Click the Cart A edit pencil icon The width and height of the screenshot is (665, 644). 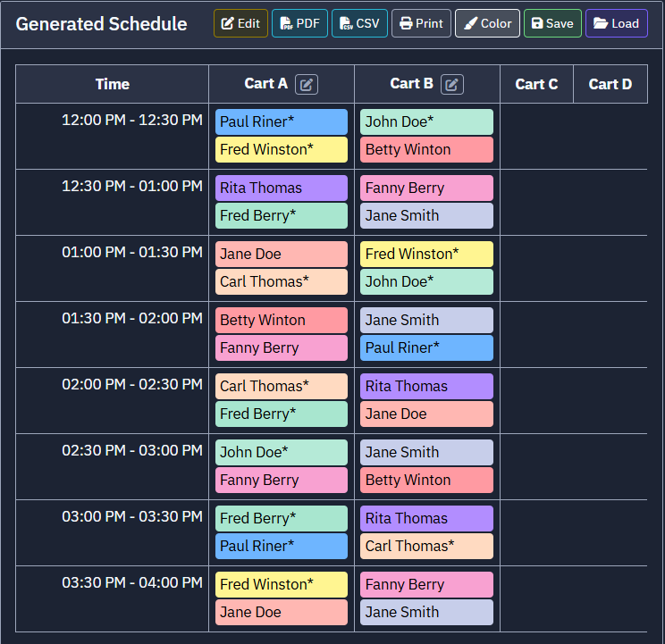pos(307,84)
